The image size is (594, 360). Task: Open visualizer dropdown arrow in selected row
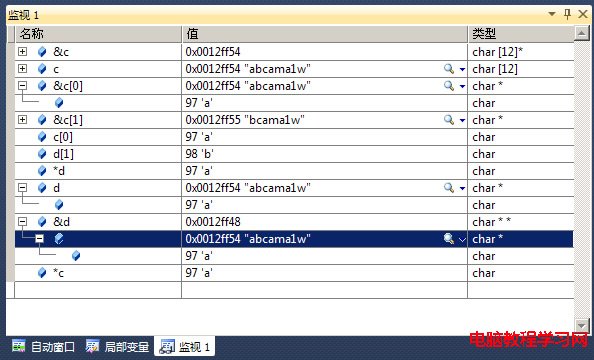click(462, 240)
